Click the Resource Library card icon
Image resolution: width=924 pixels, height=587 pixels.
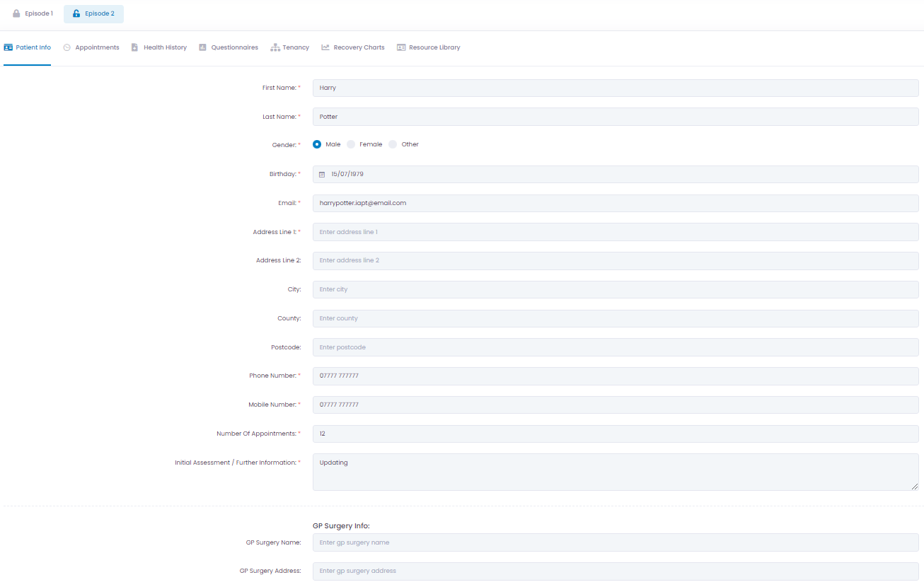click(x=401, y=47)
